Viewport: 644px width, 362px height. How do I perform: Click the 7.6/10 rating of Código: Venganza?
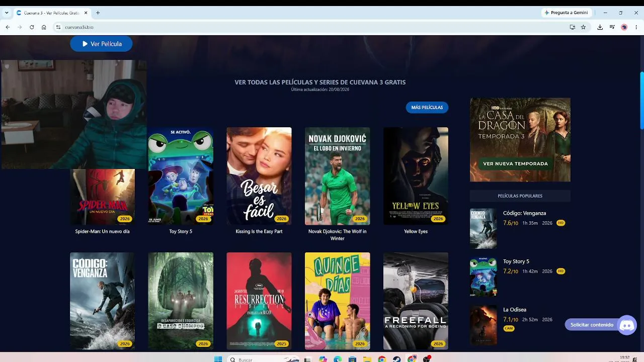pyautogui.click(x=511, y=223)
